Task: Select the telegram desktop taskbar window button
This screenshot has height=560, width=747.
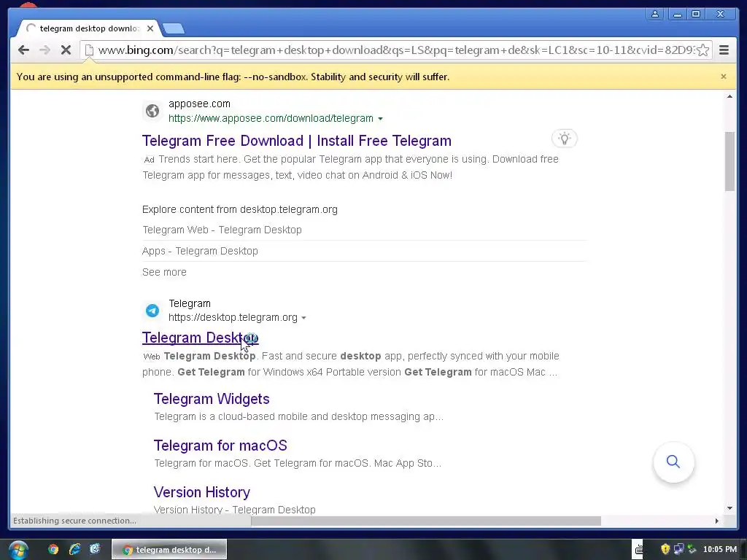Action: pos(169,550)
